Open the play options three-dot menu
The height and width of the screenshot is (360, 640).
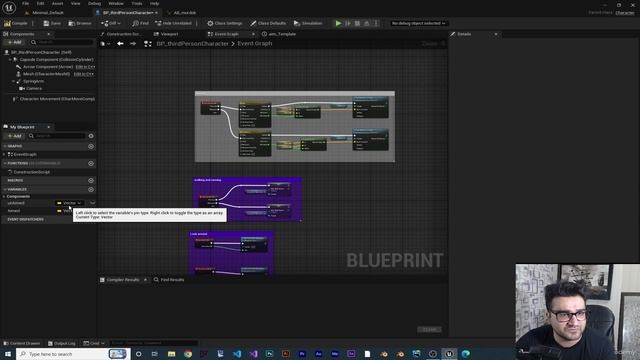[376, 23]
